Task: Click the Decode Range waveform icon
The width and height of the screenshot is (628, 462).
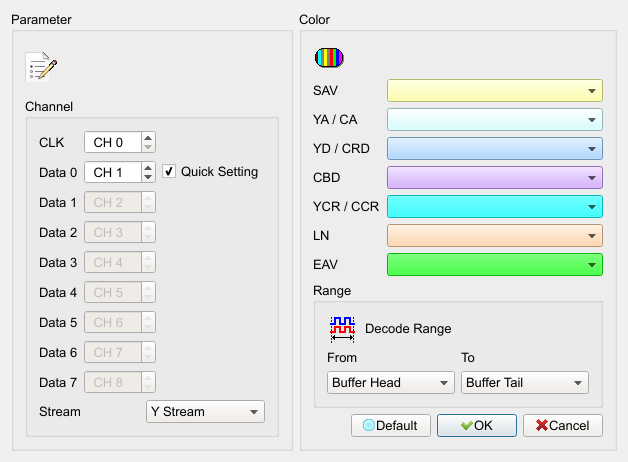Action: [342, 329]
